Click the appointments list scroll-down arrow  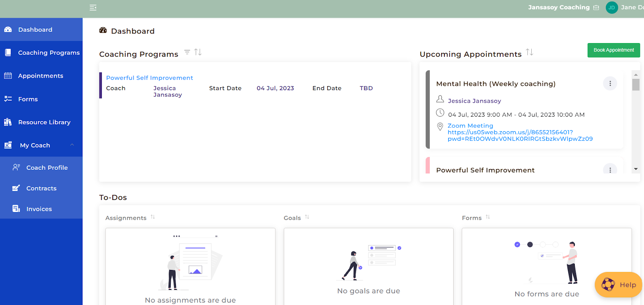point(636,169)
